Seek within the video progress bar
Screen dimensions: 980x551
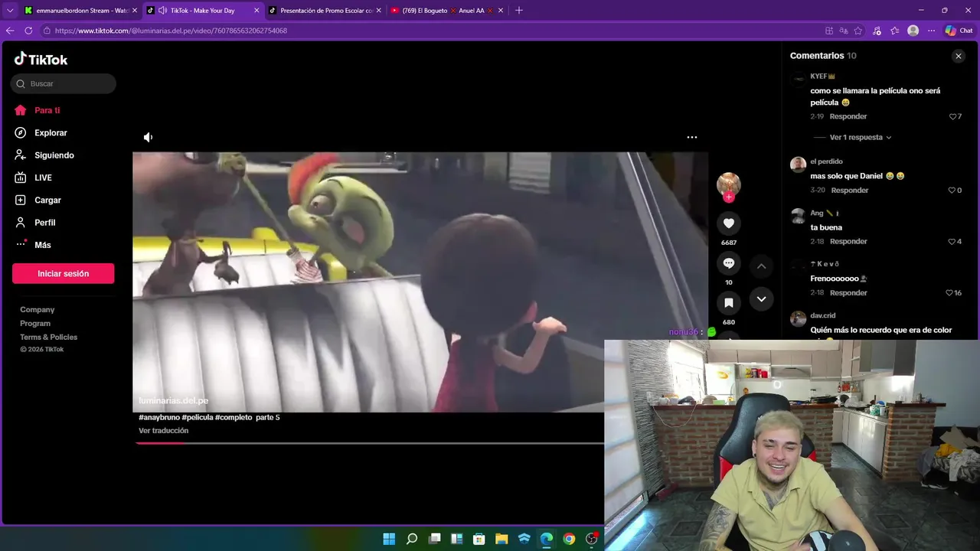[370, 443]
